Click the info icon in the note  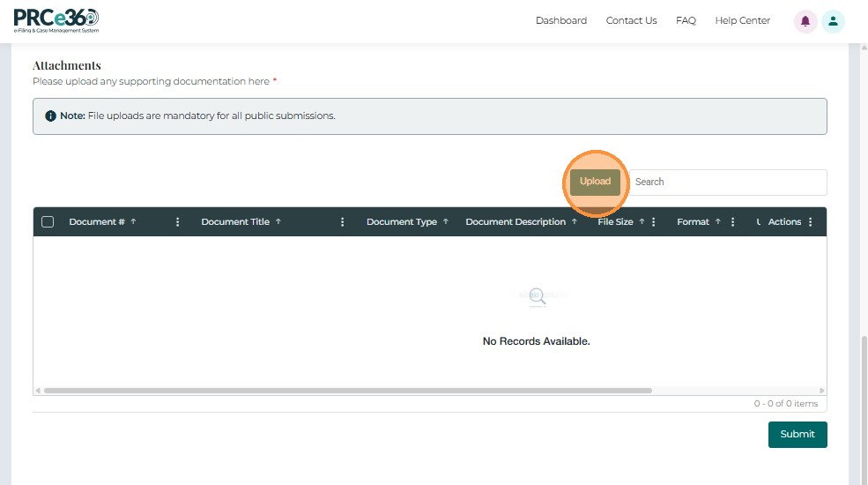tap(50, 116)
